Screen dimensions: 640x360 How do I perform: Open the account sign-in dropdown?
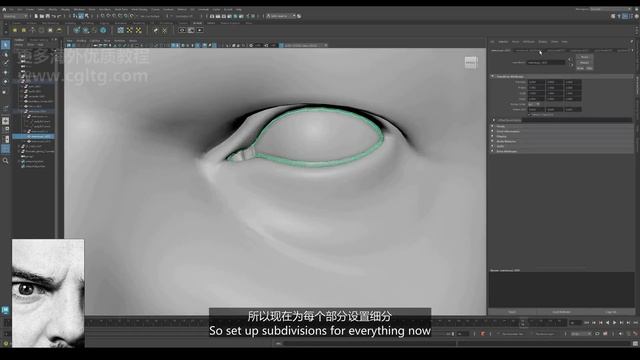tap(281, 16)
